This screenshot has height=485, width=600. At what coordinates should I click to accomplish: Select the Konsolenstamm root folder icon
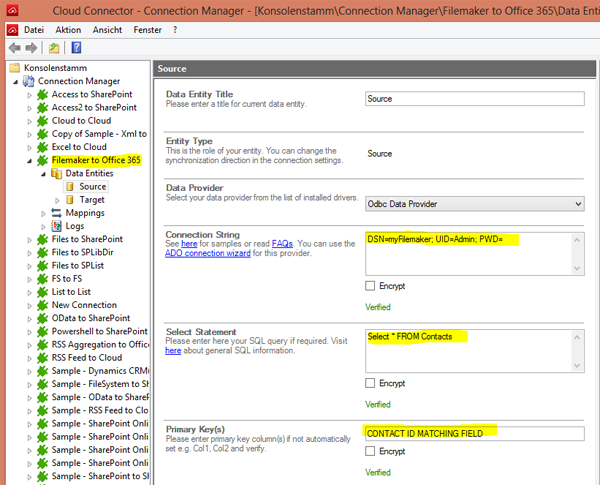tap(15, 68)
